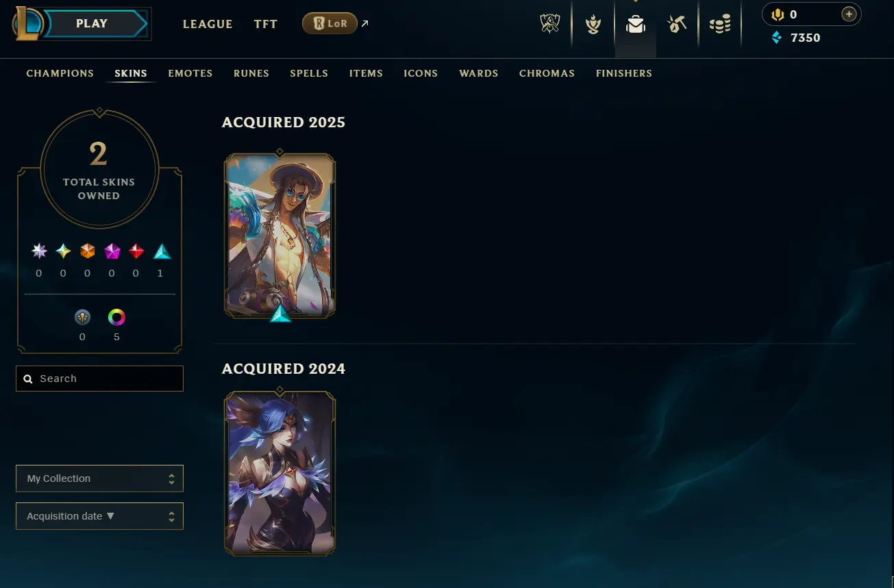Open the TFT link

tap(266, 24)
